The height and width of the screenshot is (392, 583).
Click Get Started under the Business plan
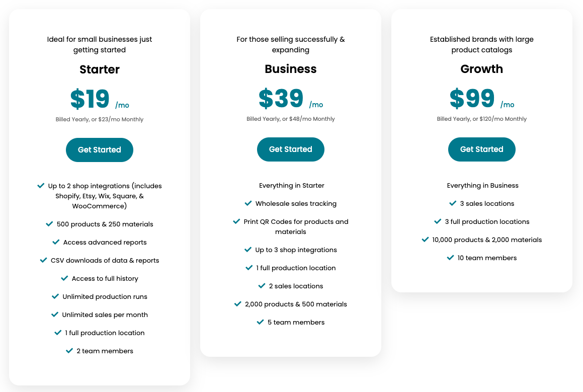pos(290,149)
